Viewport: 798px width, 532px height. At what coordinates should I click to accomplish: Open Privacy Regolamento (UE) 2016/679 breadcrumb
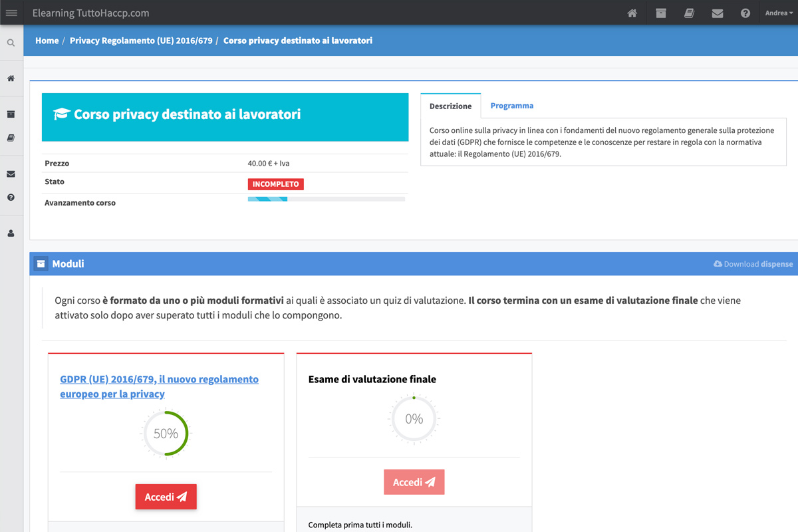pos(141,41)
